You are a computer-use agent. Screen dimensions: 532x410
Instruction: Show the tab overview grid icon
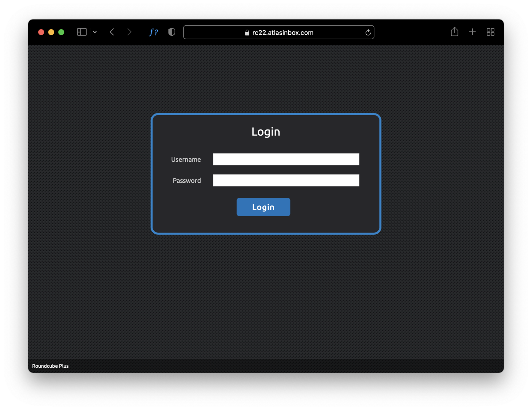(490, 32)
